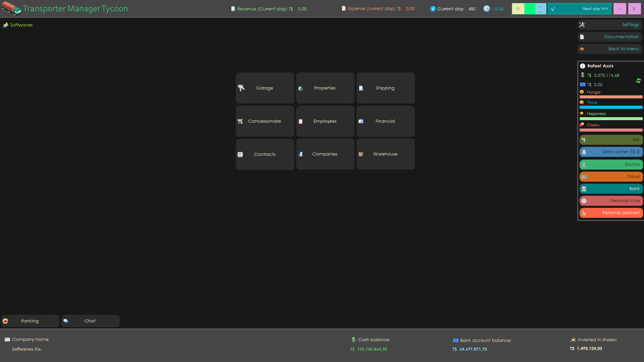Image resolution: width=644 pixels, height=362 pixels.
Task: Click Back to menu
Action: [x=623, y=49]
